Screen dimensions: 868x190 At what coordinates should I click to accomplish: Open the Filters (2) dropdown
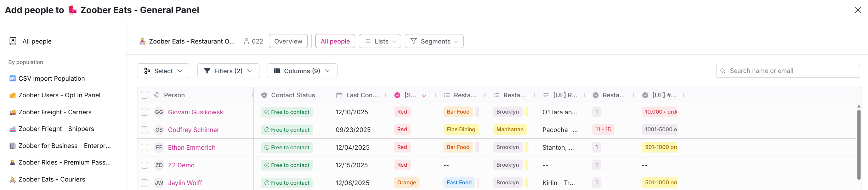click(228, 71)
